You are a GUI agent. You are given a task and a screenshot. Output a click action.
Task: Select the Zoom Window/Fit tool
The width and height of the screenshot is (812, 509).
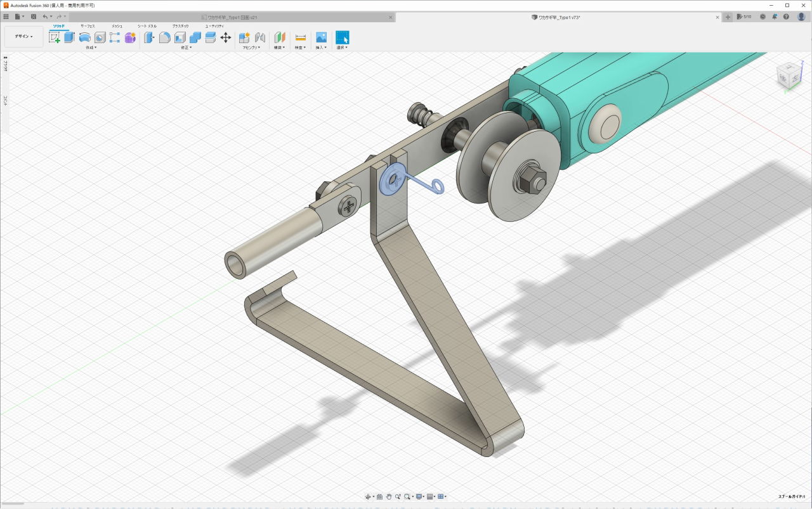click(408, 497)
